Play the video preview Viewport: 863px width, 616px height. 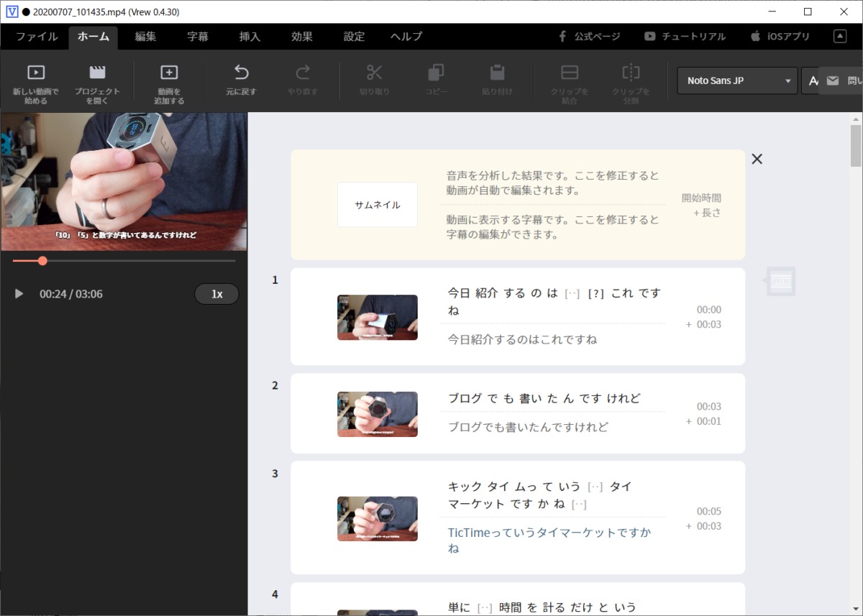[x=19, y=294]
